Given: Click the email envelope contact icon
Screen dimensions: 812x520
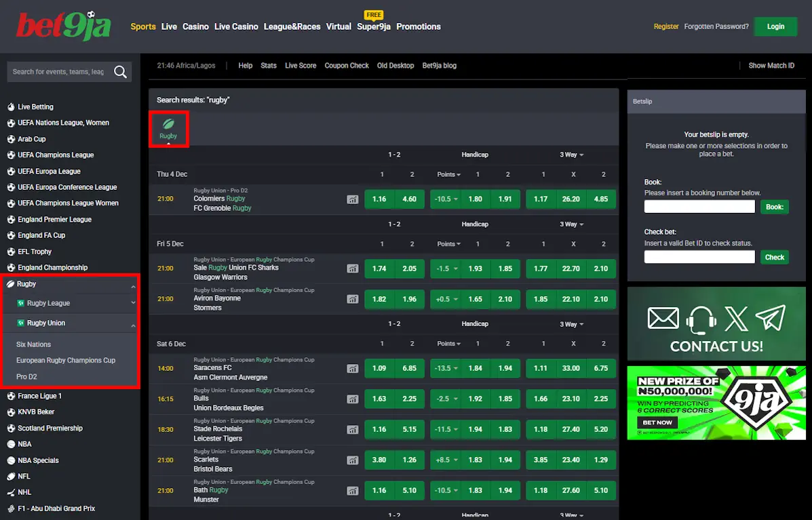Looking at the screenshot, I should [663, 319].
